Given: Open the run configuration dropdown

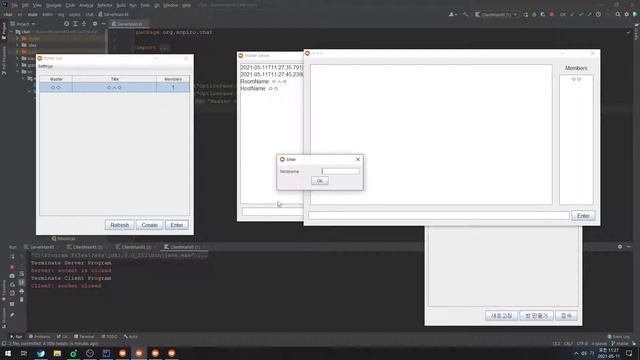Looking at the screenshot, I should 496,15.
